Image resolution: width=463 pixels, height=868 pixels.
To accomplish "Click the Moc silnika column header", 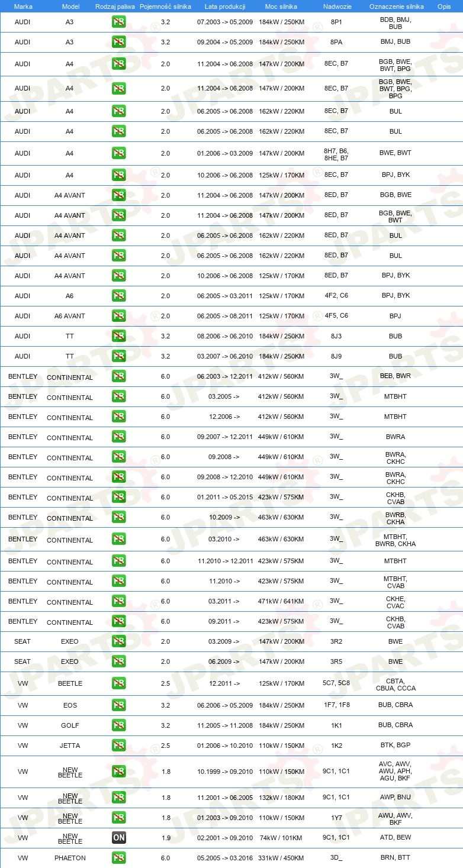I will click(281, 7).
